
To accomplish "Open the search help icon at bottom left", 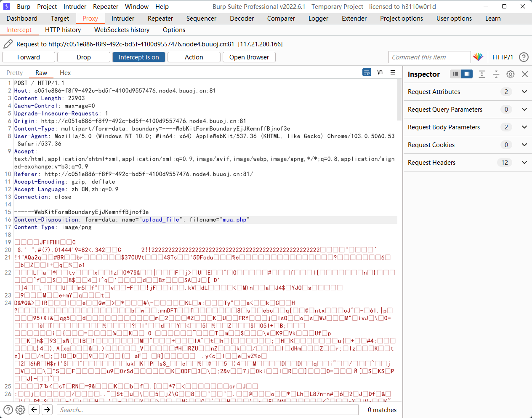I will click(x=8, y=409).
